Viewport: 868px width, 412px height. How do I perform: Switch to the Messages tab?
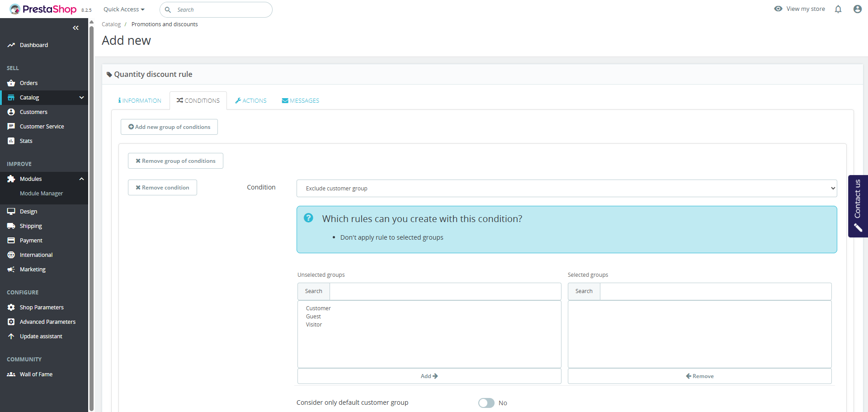click(x=301, y=101)
